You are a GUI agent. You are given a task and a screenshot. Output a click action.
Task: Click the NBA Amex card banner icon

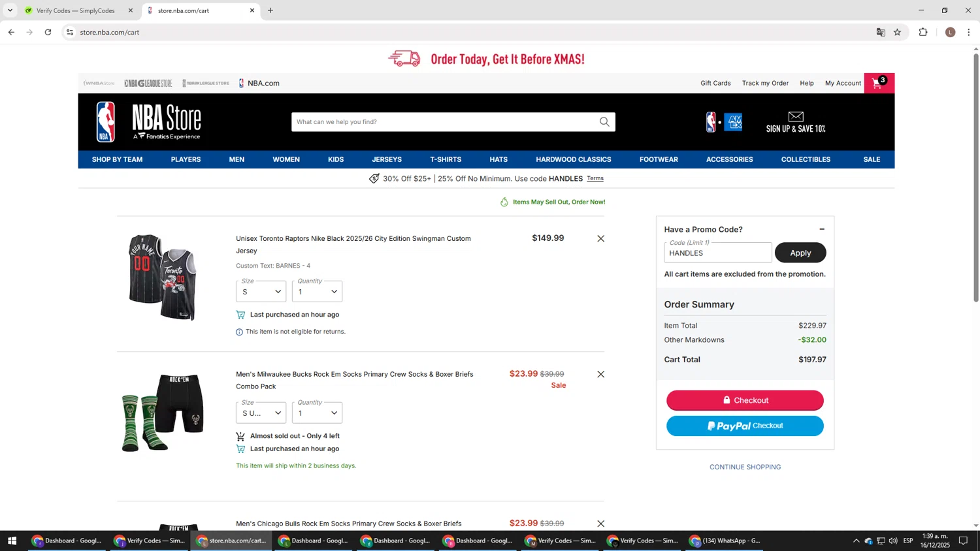point(724,122)
